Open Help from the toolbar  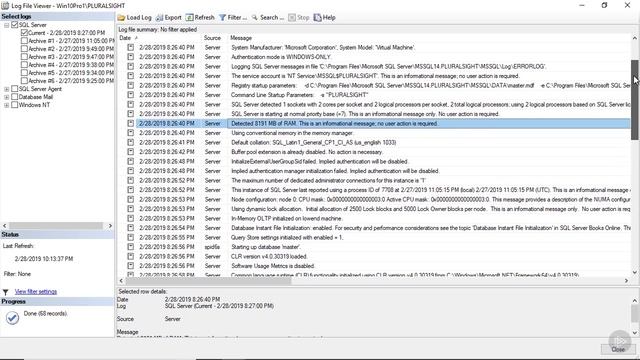[x=324, y=18]
